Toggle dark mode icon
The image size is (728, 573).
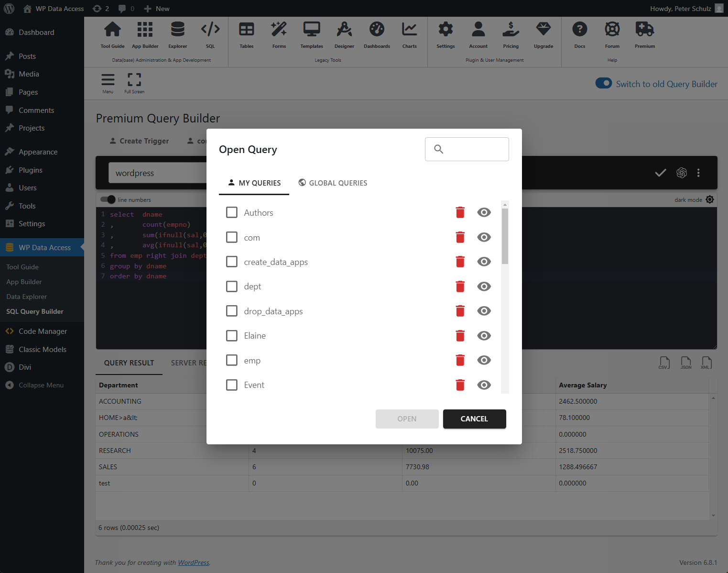click(x=710, y=199)
